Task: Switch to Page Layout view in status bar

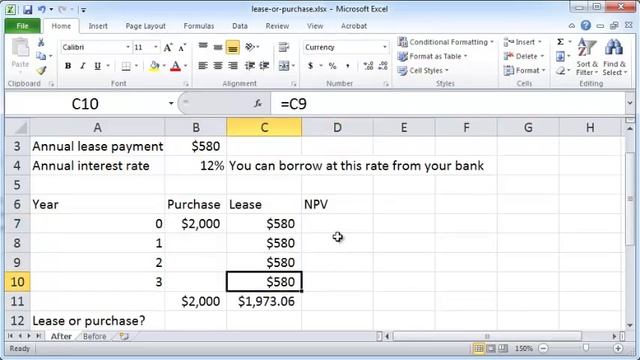Action: pos(491,348)
